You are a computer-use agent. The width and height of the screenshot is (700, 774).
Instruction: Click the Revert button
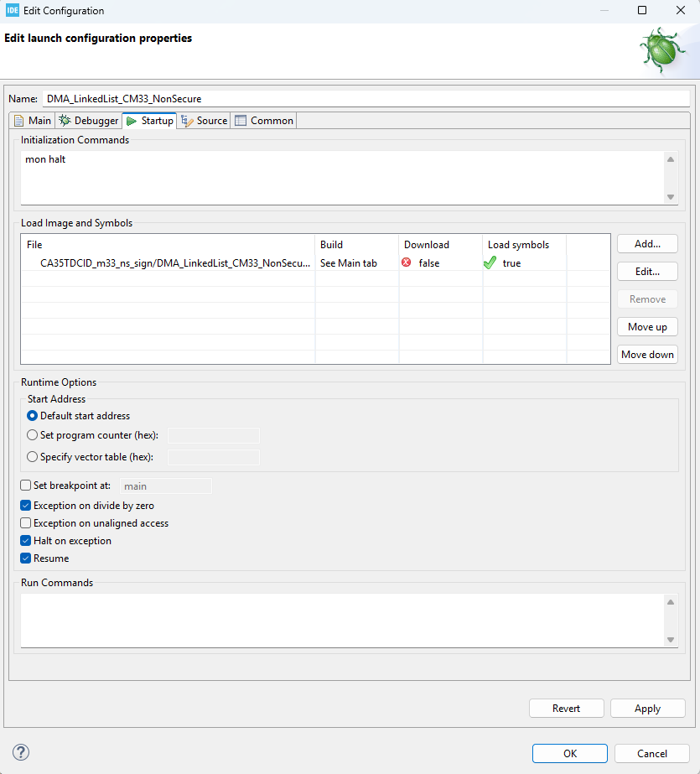pyautogui.click(x=567, y=709)
